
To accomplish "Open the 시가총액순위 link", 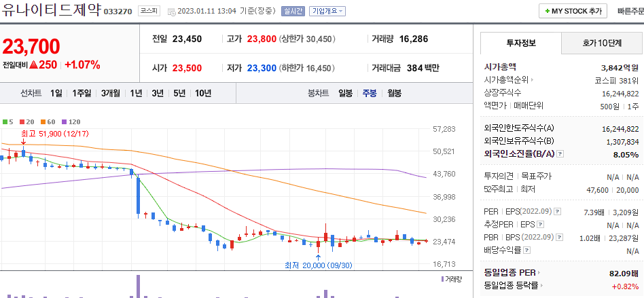I will 508,80.
